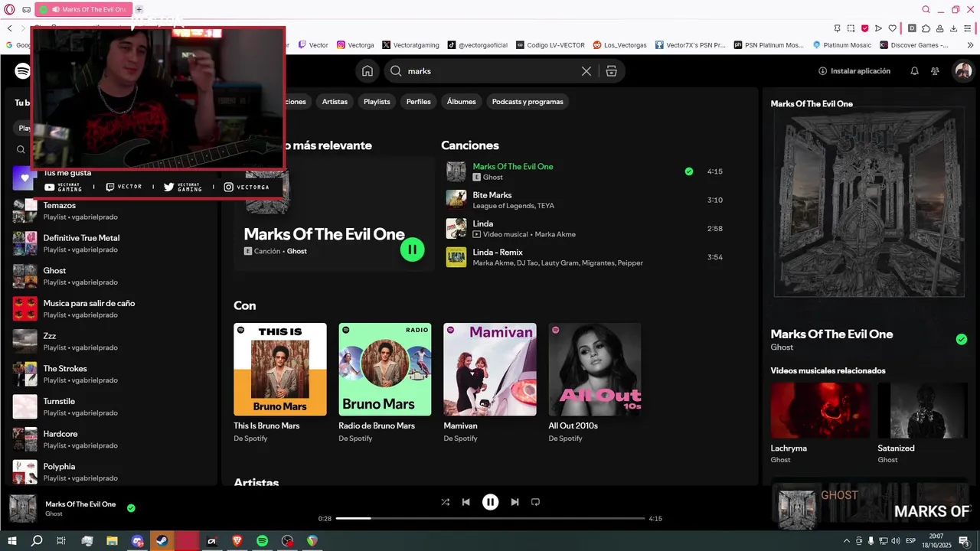Select the Álbumes filter tab

(x=462, y=102)
